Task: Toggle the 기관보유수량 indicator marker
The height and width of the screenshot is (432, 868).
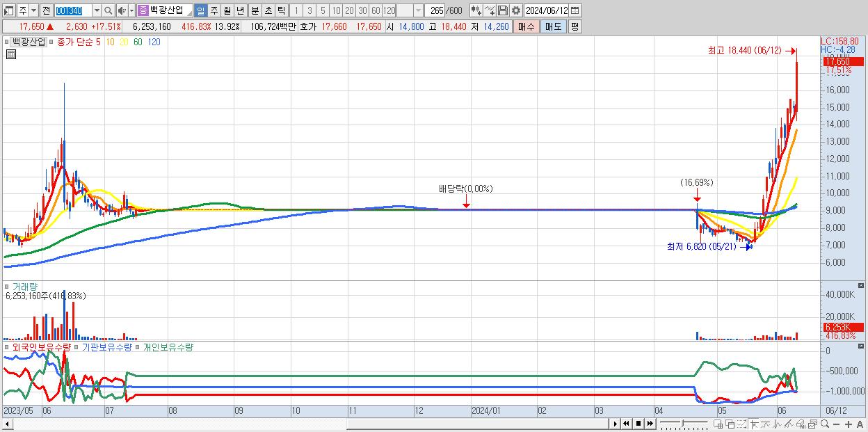Action: click(x=77, y=346)
